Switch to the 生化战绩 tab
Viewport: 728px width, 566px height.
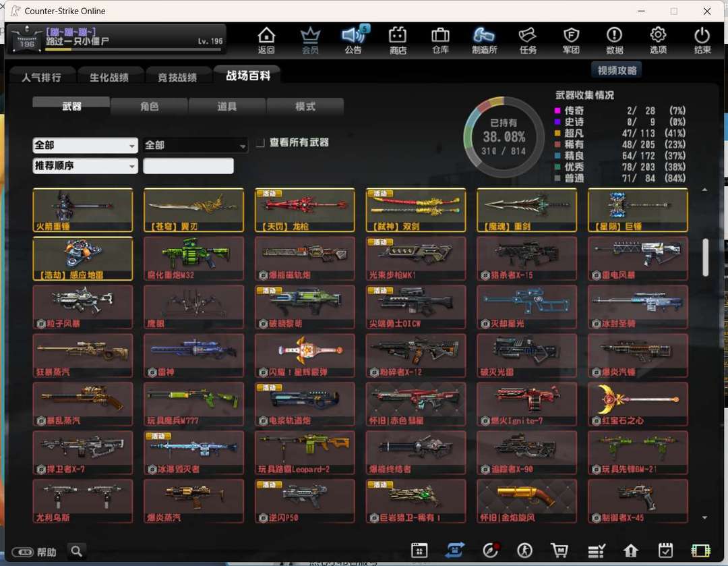pyautogui.click(x=109, y=77)
